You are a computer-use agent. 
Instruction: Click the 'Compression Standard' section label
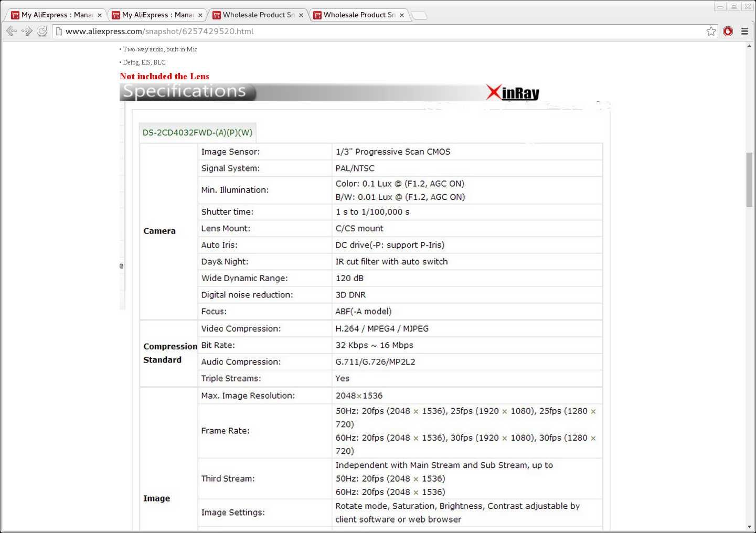pyautogui.click(x=170, y=353)
